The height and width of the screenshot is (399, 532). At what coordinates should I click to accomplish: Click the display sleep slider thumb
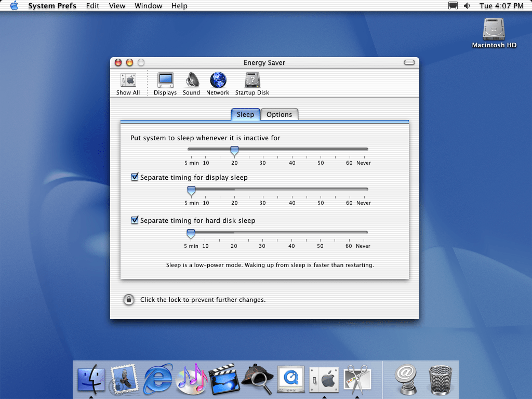coord(191,191)
